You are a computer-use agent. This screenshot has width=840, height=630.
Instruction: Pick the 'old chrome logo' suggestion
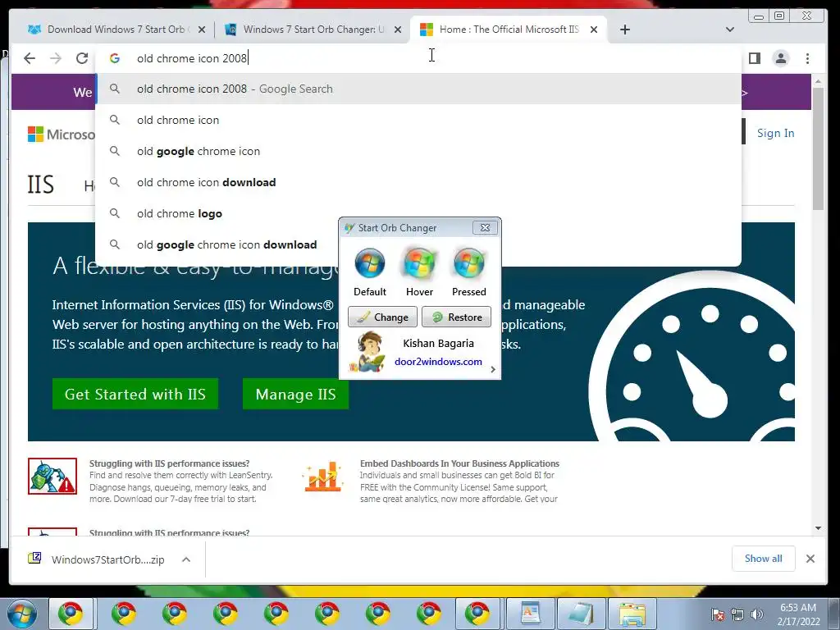coord(418,213)
